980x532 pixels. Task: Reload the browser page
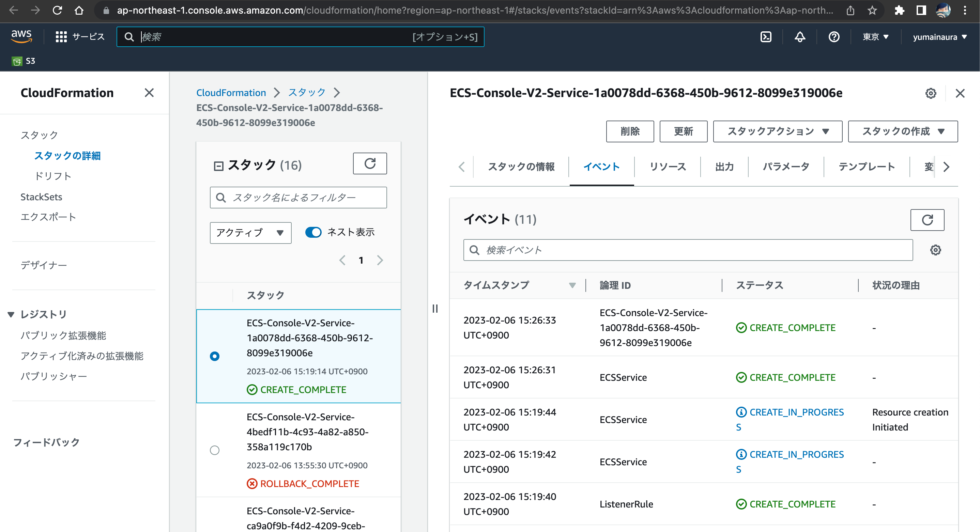[57, 10]
